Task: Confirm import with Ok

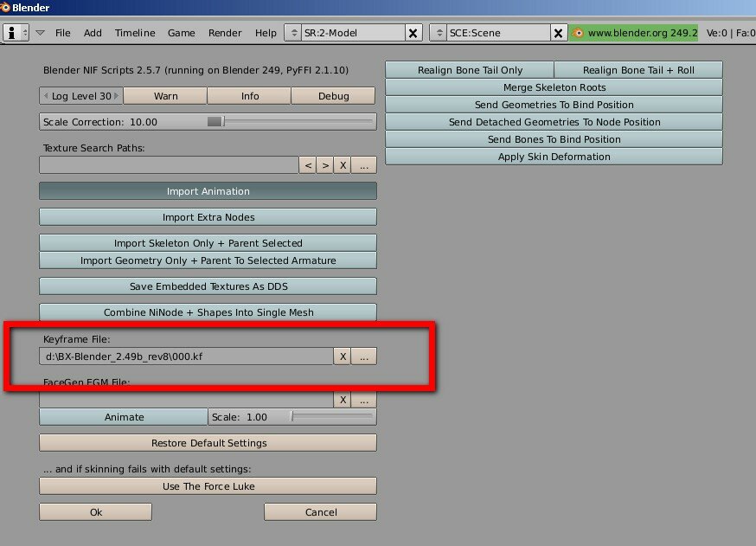Action: (95, 512)
